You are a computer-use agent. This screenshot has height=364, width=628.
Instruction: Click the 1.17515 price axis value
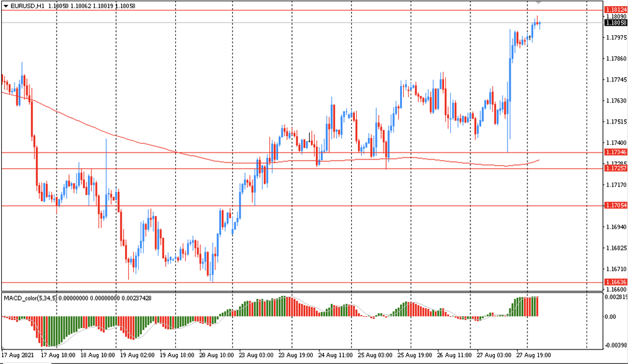point(617,122)
